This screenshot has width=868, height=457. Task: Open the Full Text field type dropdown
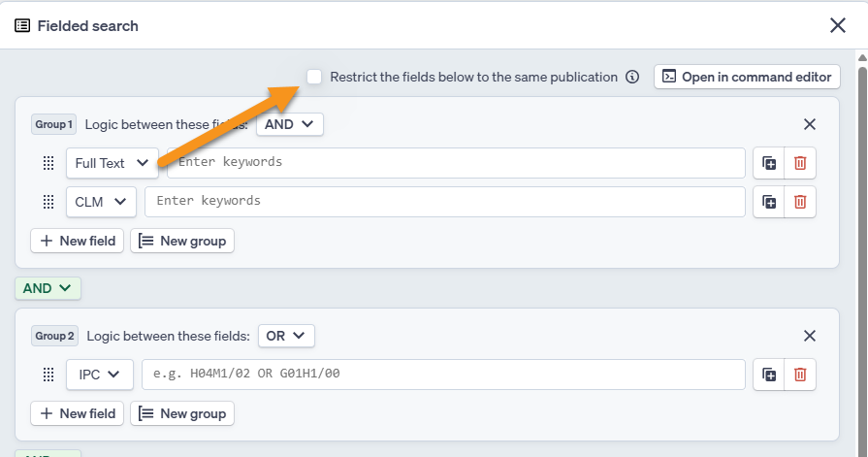[x=112, y=163]
